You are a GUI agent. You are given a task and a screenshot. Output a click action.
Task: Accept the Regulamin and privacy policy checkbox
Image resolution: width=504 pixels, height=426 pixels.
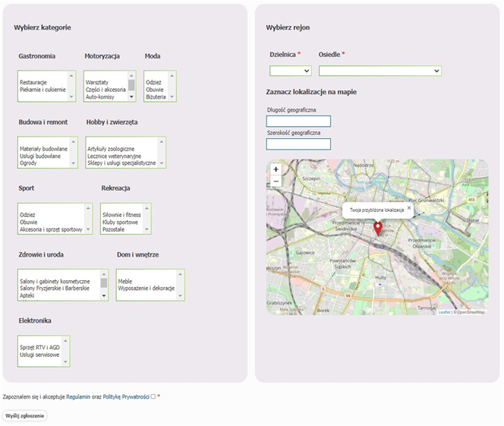point(153,396)
